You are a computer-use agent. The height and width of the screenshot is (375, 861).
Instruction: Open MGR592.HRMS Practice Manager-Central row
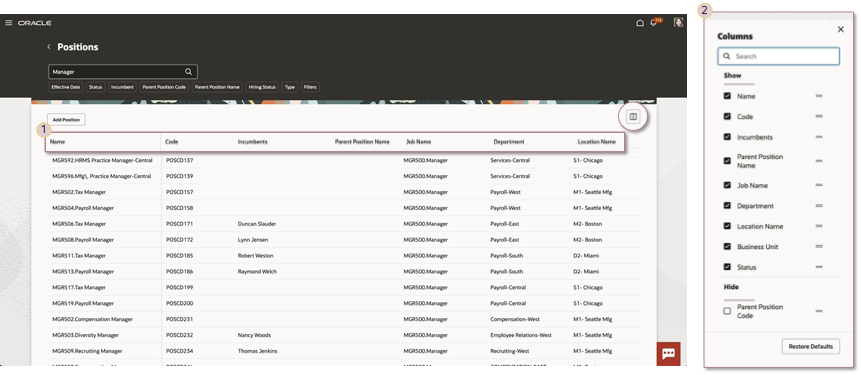(102, 160)
